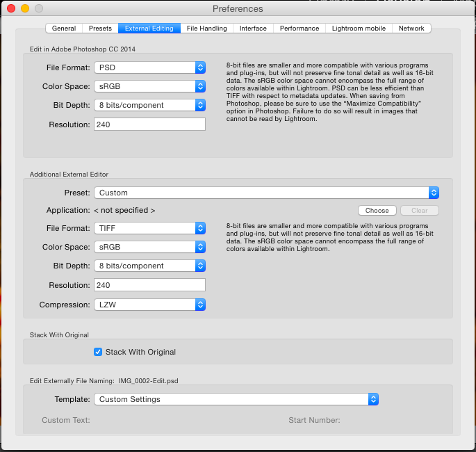Viewport: 476px width, 452px height.
Task: Click the Photoshop Resolution input field
Action: pyautogui.click(x=149, y=124)
